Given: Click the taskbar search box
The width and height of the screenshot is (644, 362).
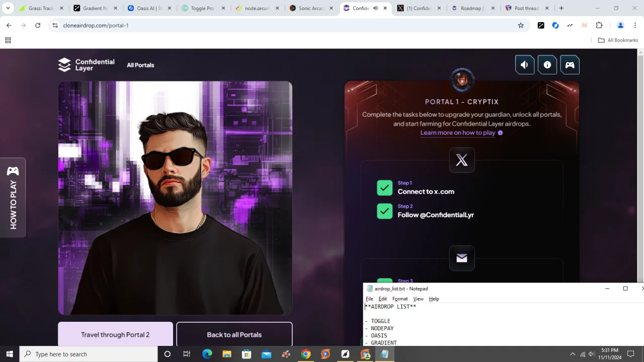Looking at the screenshot, I should coord(89,354).
